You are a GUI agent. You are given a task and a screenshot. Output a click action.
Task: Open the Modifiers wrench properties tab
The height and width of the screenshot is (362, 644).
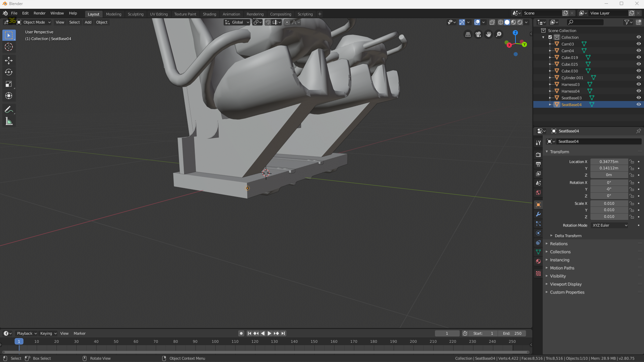pyautogui.click(x=538, y=214)
